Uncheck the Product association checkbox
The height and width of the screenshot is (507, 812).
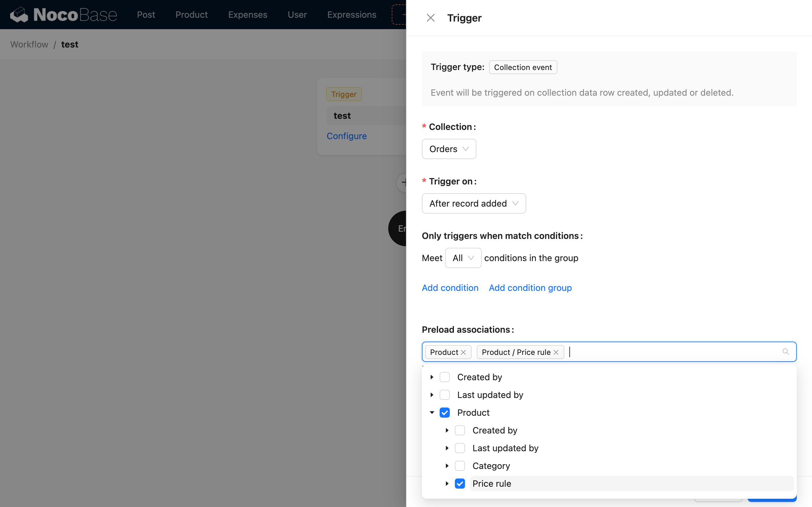tap(445, 413)
